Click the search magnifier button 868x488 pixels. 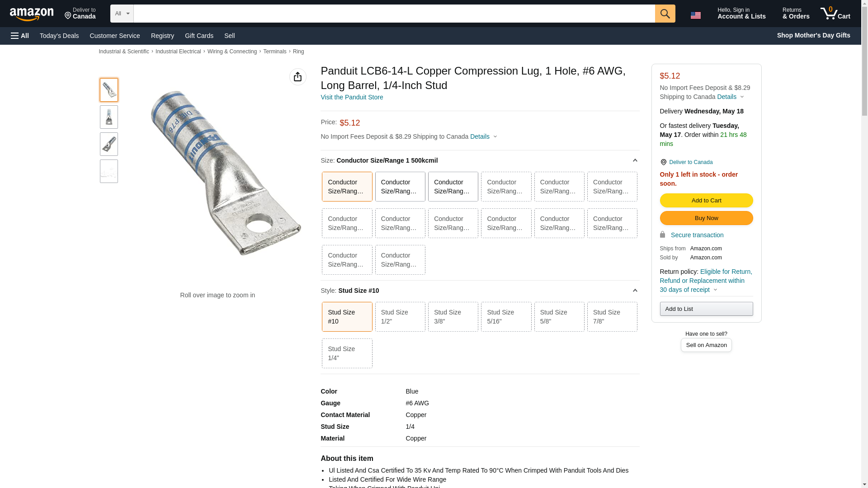tap(665, 14)
